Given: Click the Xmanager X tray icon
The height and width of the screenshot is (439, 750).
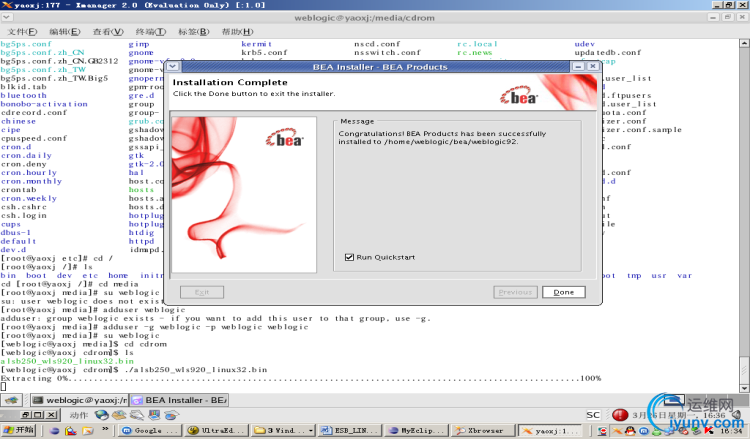Looking at the screenshot, I should click(x=618, y=431).
